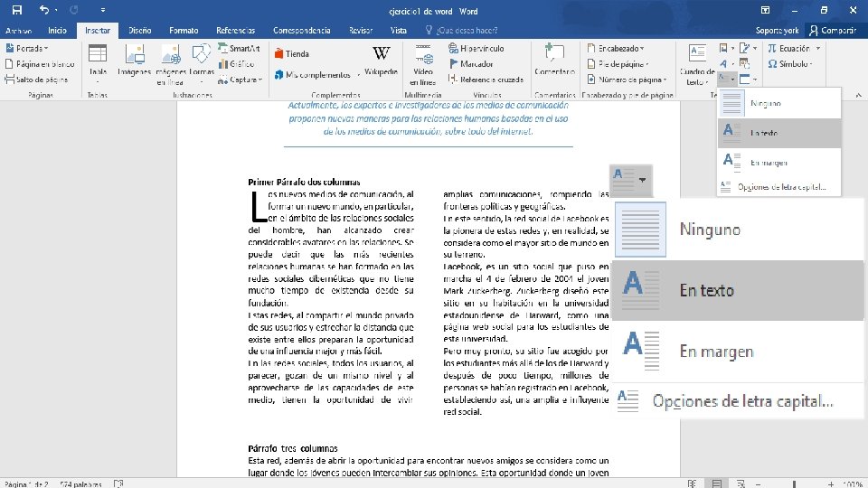Screen dimensions: 868x488
Task: Open the Correspondencia tab
Action: 302,31
